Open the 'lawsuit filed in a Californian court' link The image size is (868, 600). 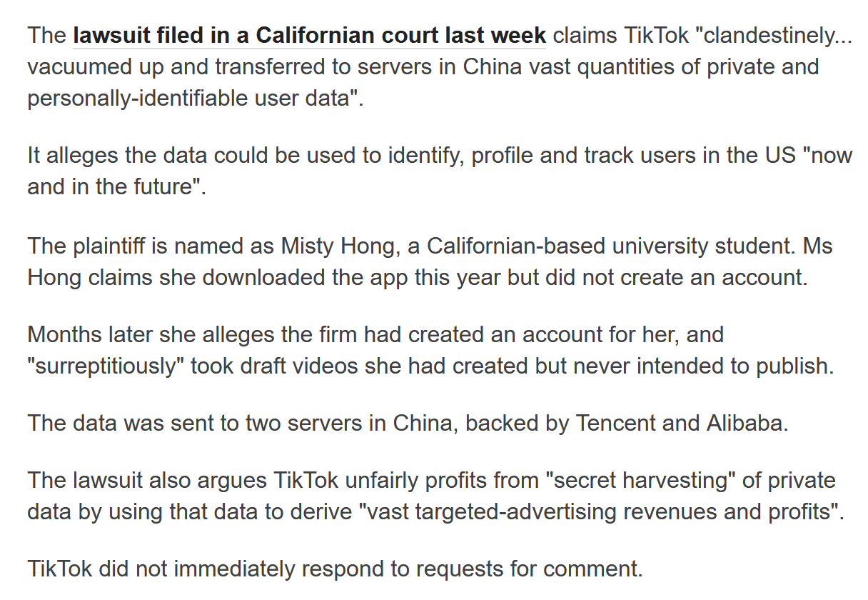coord(310,35)
